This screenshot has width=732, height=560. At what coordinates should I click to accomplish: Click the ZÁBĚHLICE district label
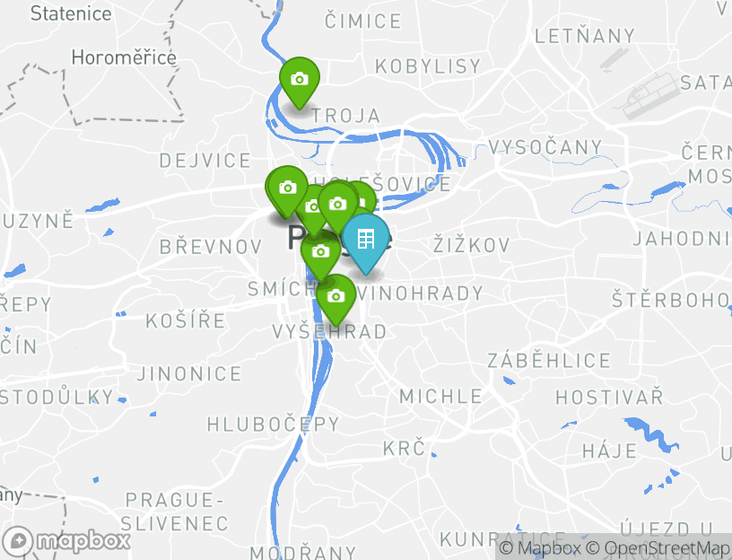549,360
